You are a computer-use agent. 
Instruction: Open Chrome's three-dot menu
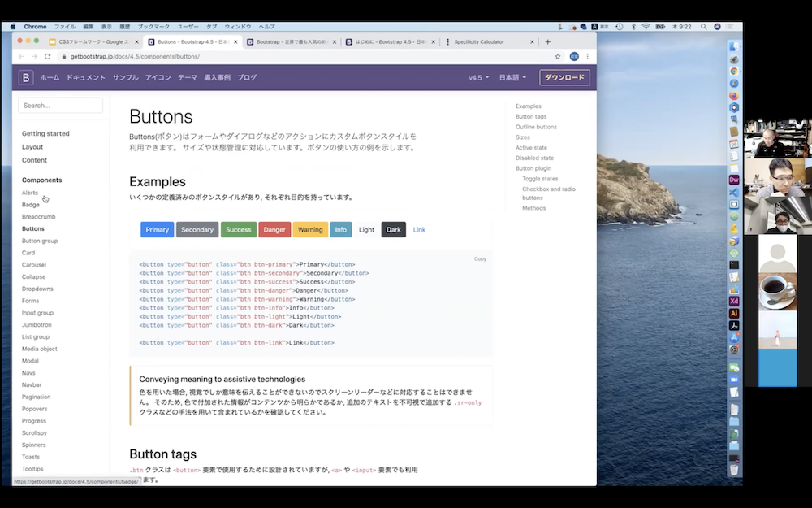pos(587,57)
